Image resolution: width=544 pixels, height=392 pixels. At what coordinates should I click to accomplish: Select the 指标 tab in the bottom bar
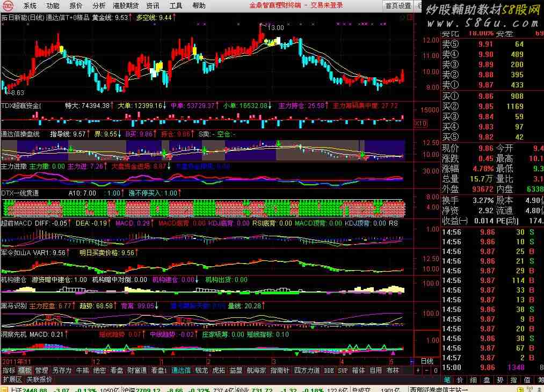click(9, 371)
